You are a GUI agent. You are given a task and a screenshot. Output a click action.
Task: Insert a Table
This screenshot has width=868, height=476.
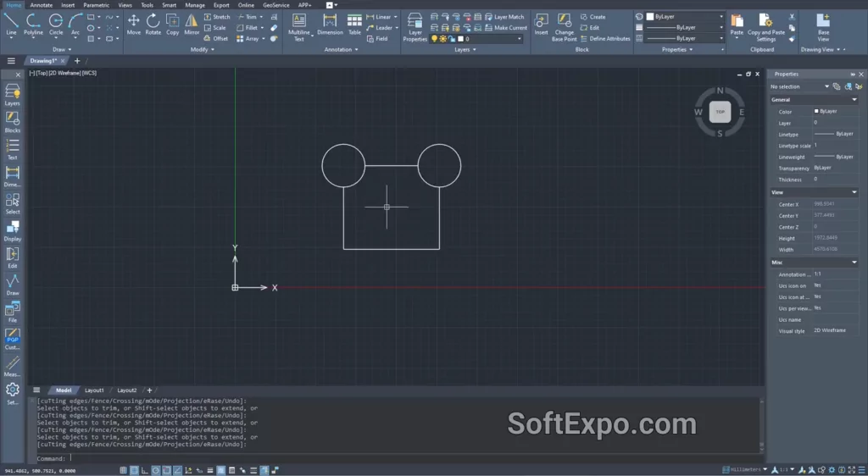click(x=354, y=25)
